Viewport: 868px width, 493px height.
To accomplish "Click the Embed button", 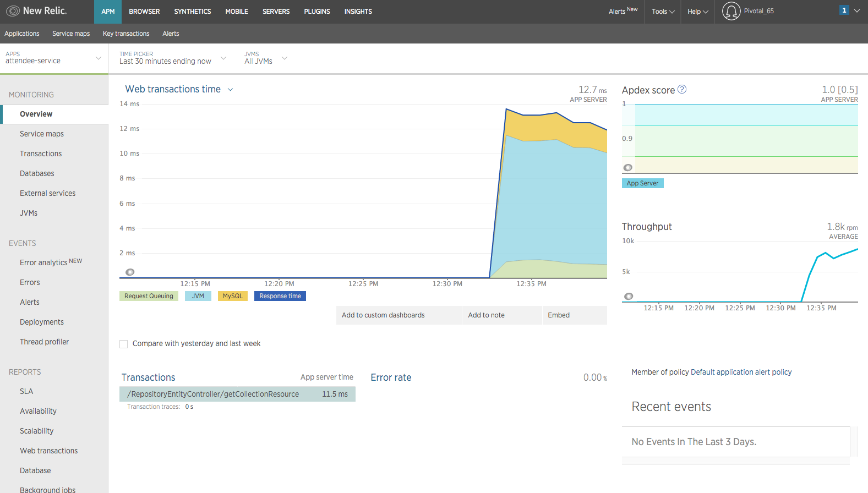I will pos(575,315).
